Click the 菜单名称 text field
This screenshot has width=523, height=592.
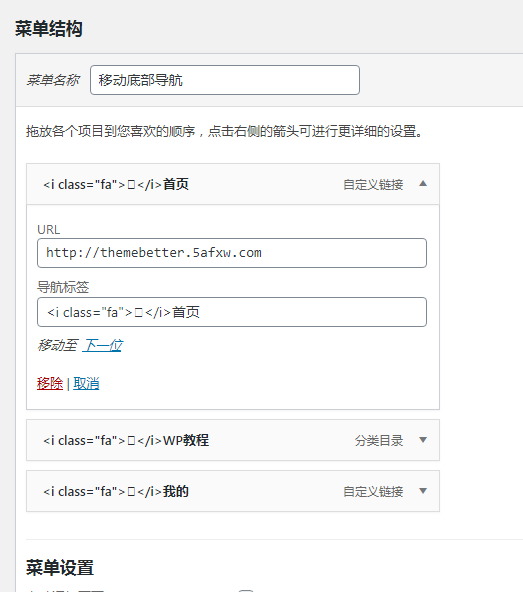(225, 80)
